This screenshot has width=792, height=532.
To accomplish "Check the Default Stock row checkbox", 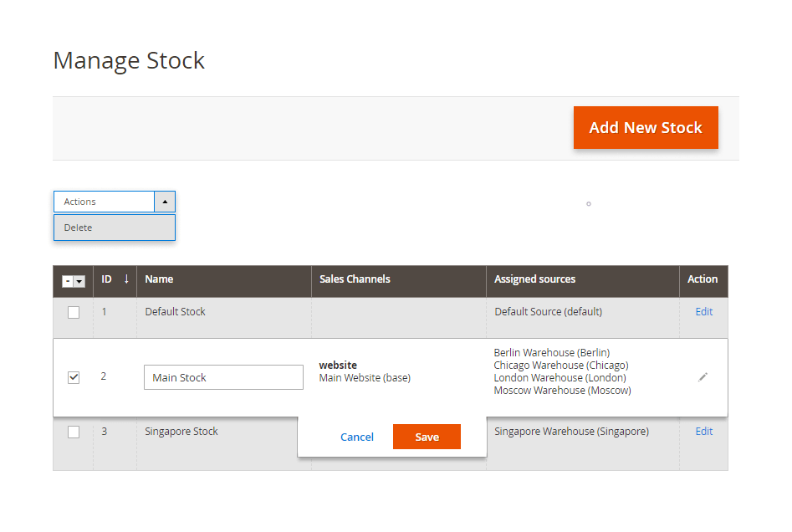I will click(74, 311).
